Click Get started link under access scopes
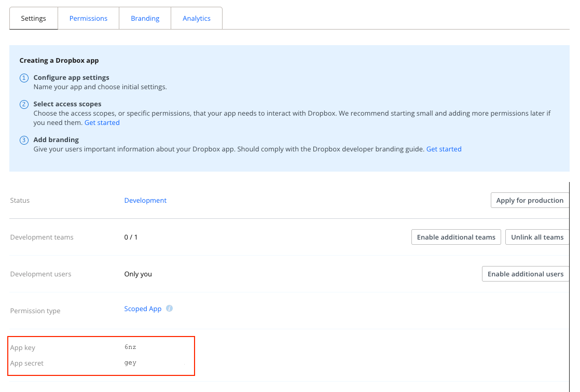Image resolution: width=580 pixels, height=392 pixels. [102, 122]
